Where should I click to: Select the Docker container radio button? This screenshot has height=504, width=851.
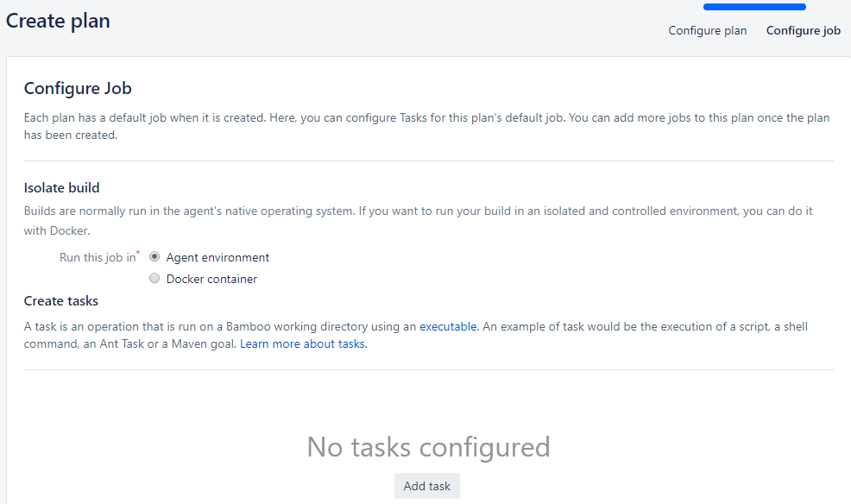tap(154, 278)
